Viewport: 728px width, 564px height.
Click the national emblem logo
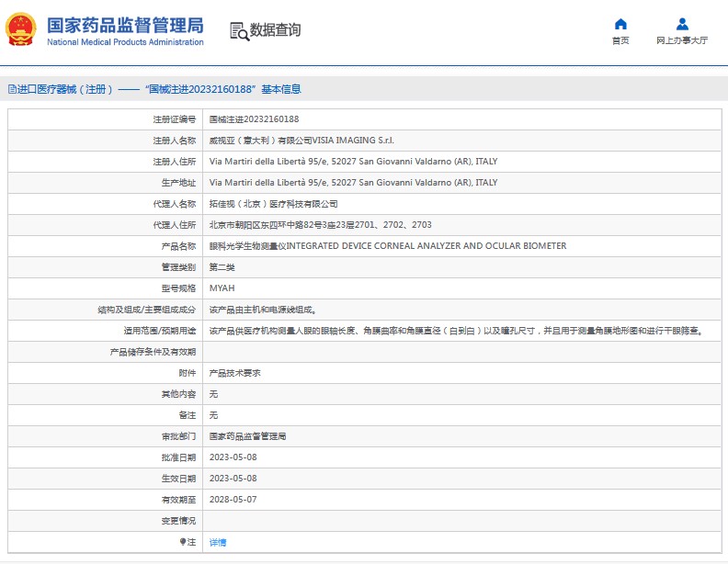22,29
